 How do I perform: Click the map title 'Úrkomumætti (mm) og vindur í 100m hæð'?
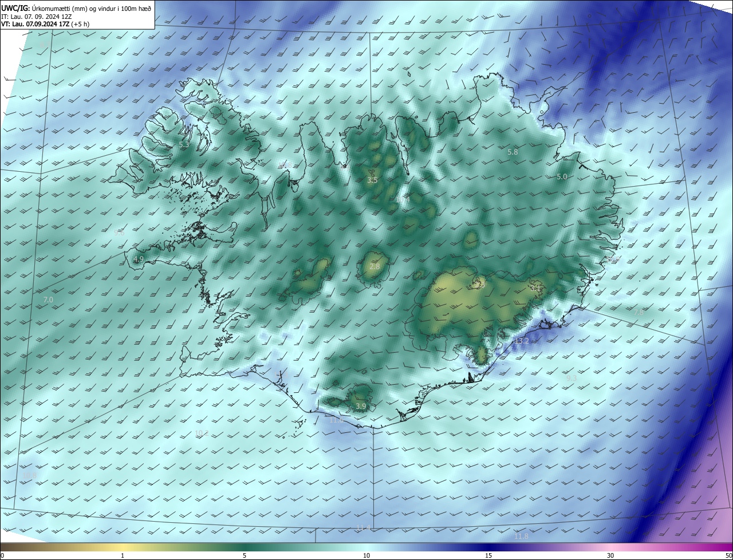point(92,7)
